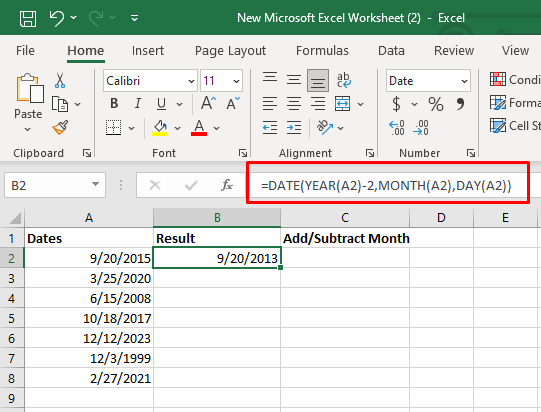The image size is (541, 412).
Task: Click Increase Indent icon
Action: 294,128
